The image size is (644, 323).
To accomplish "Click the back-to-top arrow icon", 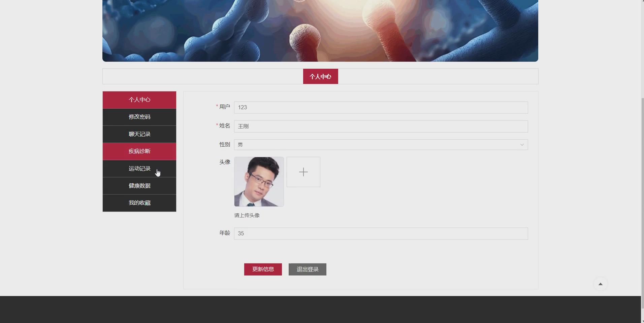I will (600, 284).
